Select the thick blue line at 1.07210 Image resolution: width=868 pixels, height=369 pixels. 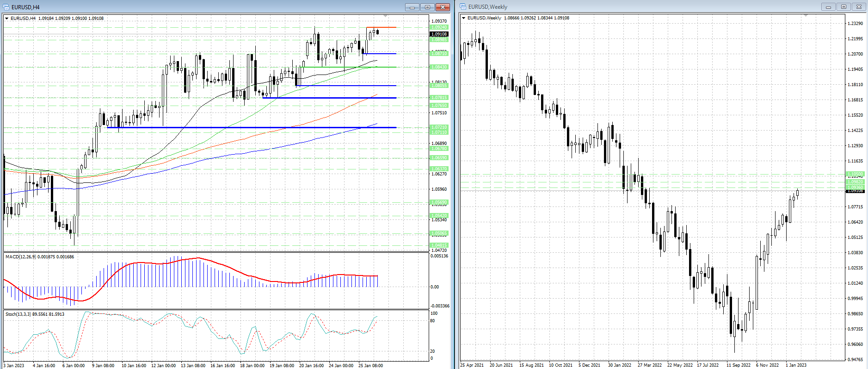coord(231,127)
